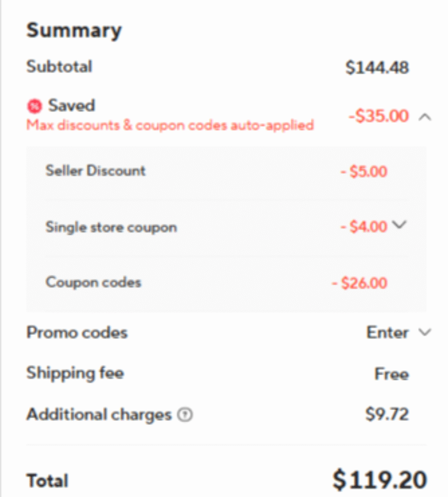Screen dimensions: 448x497
Task: Click the Additional charges info icon
Action: [185, 415]
